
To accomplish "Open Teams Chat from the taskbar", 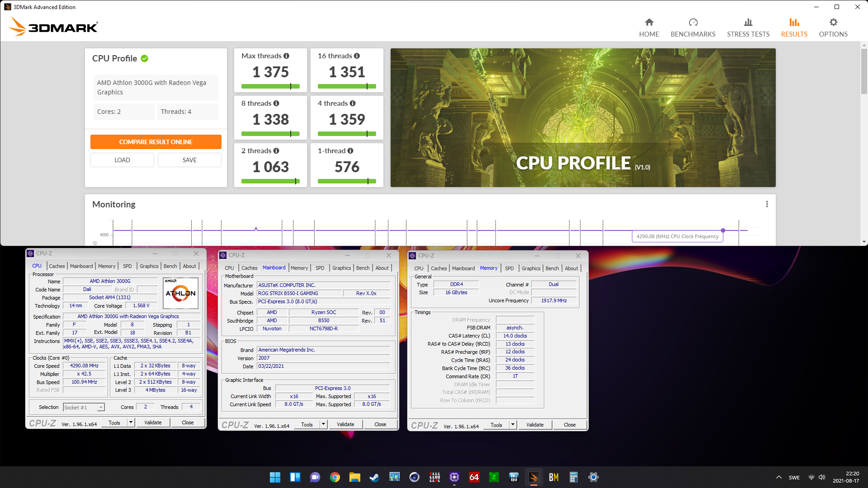I will [x=315, y=477].
